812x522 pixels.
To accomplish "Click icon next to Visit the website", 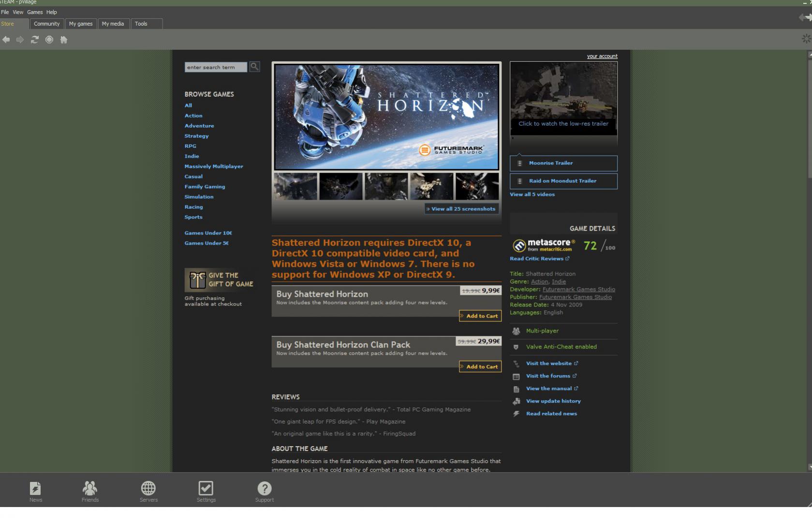I will 516,363.
